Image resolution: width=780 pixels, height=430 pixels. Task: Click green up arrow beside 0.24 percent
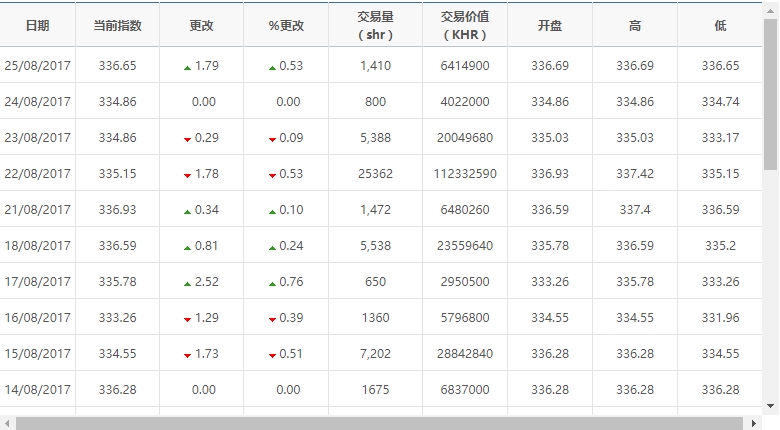pos(272,247)
